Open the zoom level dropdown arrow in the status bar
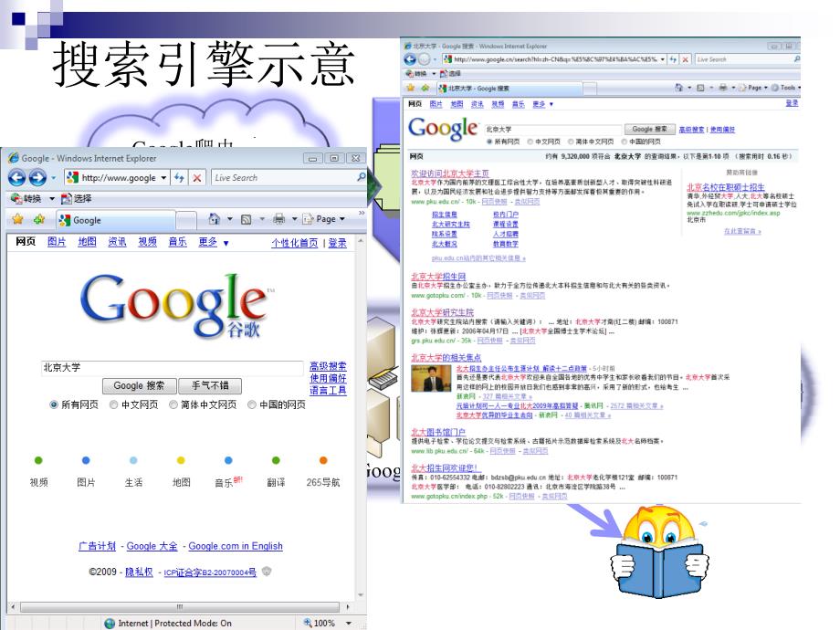The height and width of the screenshot is (630, 840). 349,623
